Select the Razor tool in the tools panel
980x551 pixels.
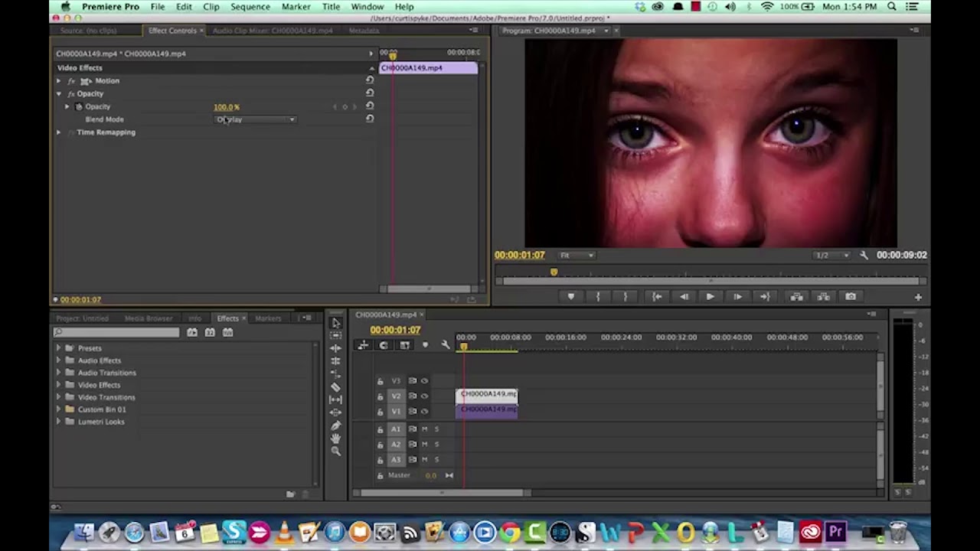(335, 386)
